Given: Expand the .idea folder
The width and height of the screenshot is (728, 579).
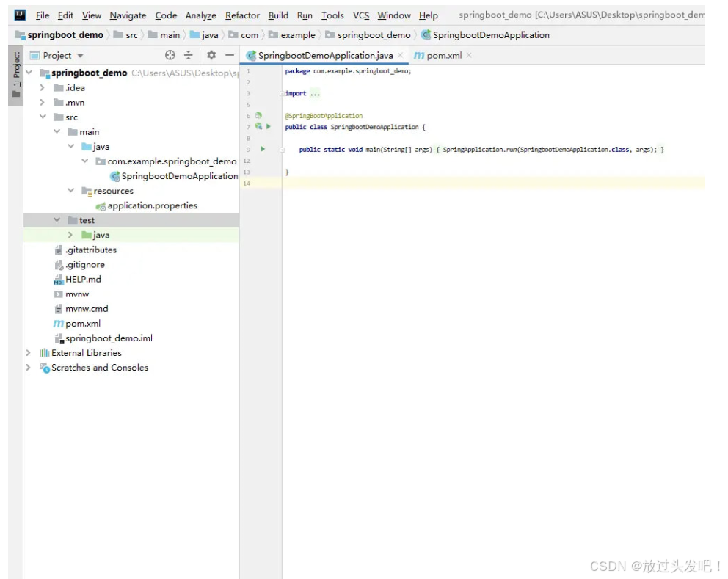Looking at the screenshot, I should point(43,87).
